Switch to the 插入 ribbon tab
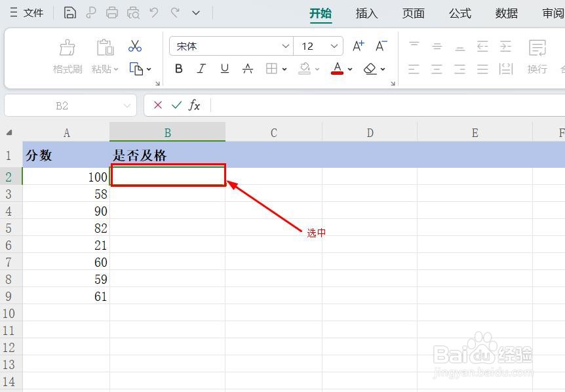 [366, 12]
